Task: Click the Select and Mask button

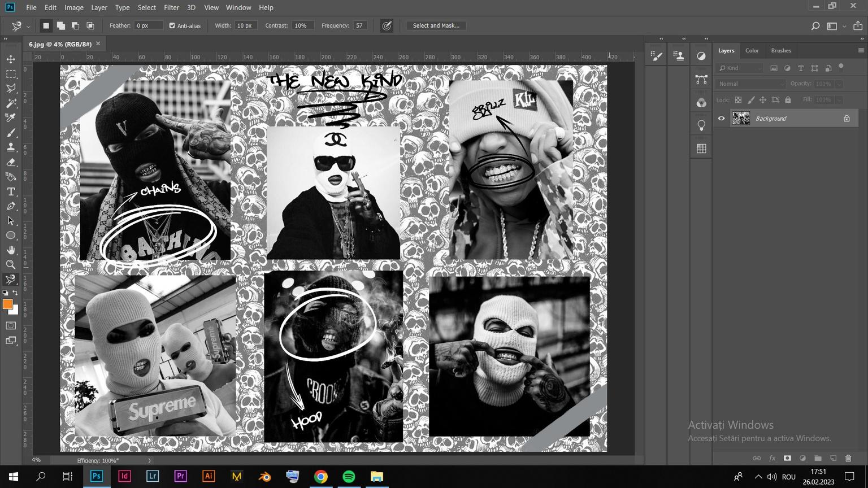Action: point(436,25)
